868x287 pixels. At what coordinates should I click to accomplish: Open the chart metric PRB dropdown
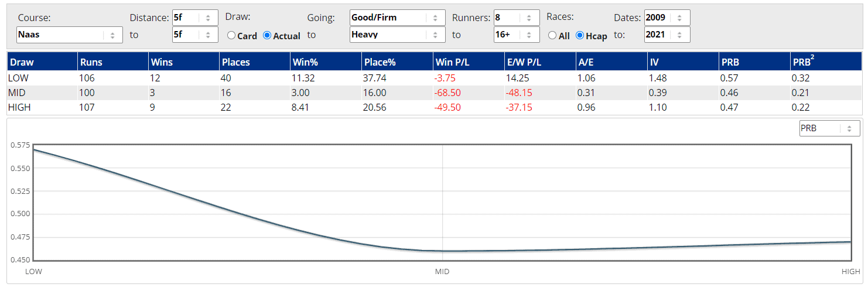[x=829, y=128]
